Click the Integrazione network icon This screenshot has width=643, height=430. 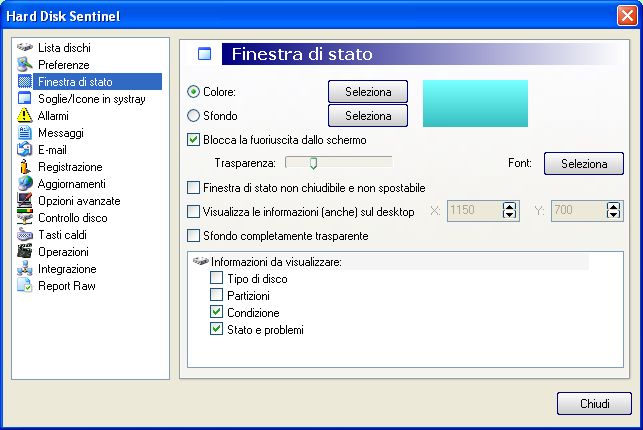[25, 269]
